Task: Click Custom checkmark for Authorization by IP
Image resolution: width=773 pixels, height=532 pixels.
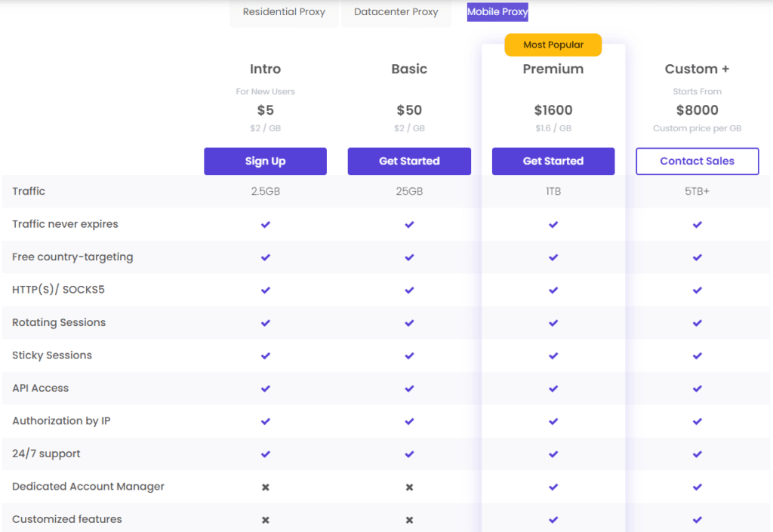Action: (697, 422)
